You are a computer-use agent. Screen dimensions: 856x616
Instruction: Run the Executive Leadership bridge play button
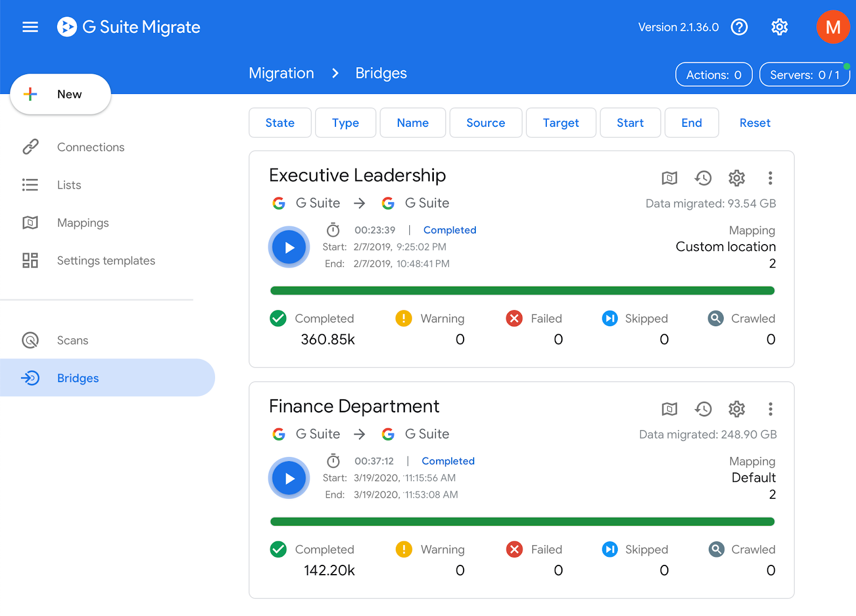[x=289, y=247]
